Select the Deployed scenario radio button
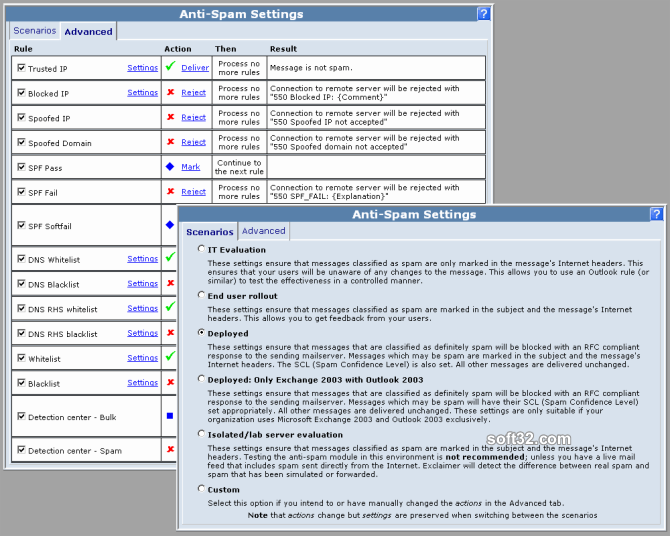This screenshot has width=670, height=536. pos(201,333)
